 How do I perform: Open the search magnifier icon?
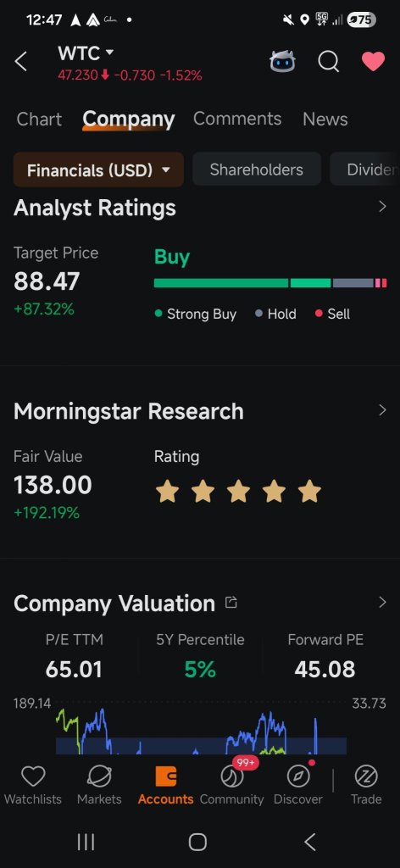coord(328,61)
